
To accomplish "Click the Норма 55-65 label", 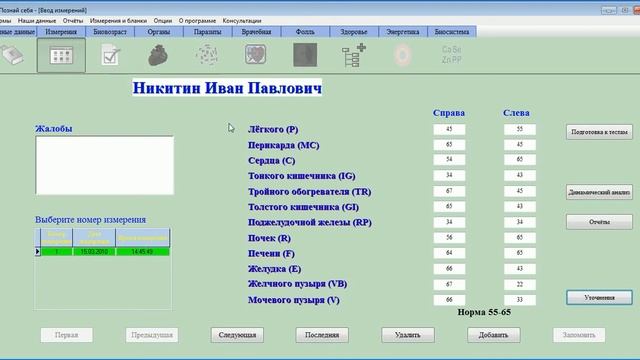I will tap(484, 312).
